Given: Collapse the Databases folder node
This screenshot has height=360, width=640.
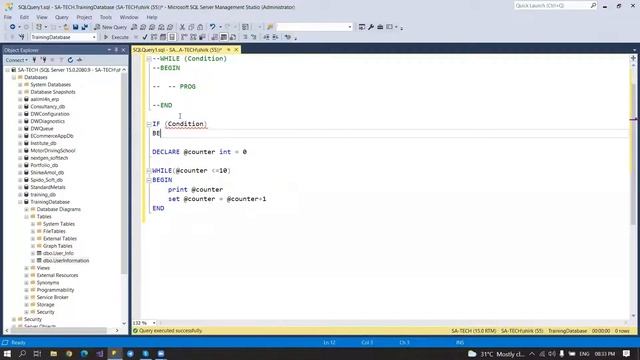Looking at the screenshot, I should tap(14, 77).
